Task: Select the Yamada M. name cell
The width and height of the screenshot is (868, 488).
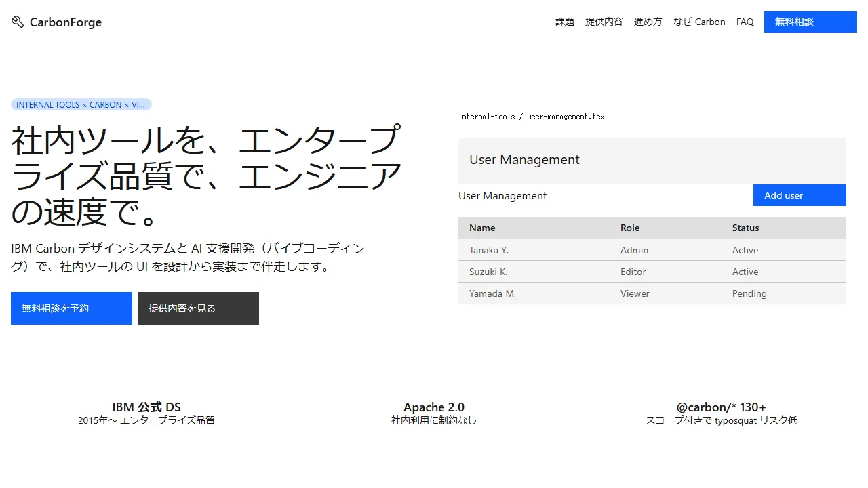Action: pos(492,293)
